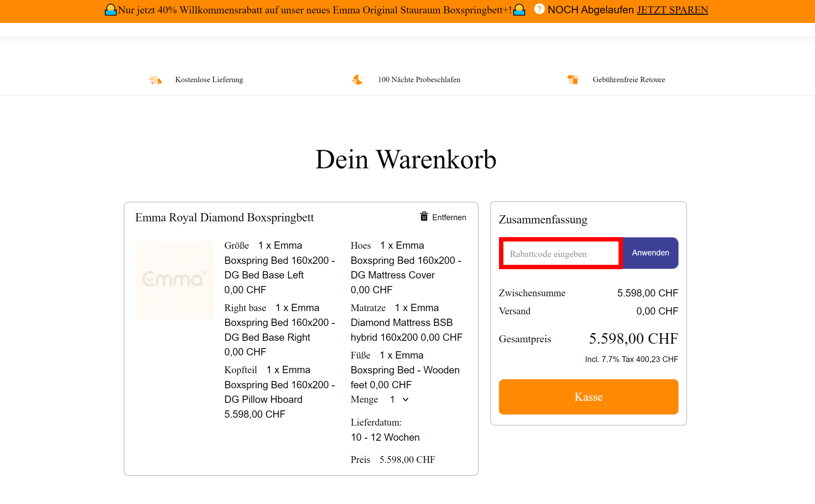Screen dimensions: 815x504
Task: Click the Gesamtpreis label
Action: 525,339
